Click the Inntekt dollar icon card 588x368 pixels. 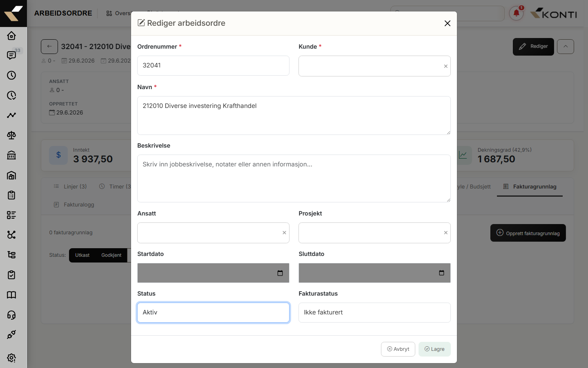pos(58,155)
